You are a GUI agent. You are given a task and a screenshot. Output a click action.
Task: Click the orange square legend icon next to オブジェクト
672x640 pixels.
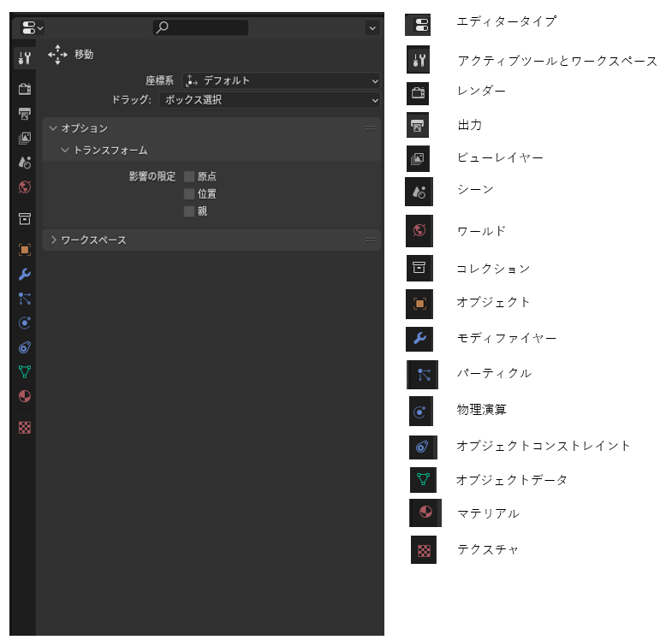point(419,304)
